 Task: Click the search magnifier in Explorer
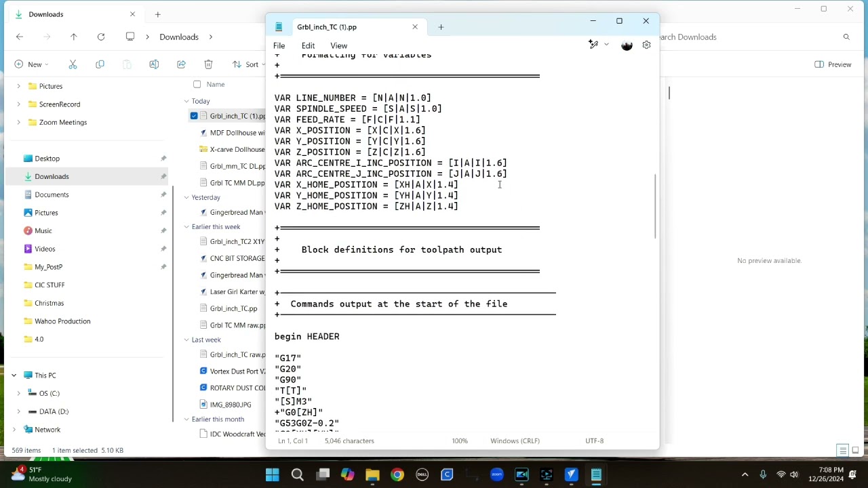click(846, 37)
